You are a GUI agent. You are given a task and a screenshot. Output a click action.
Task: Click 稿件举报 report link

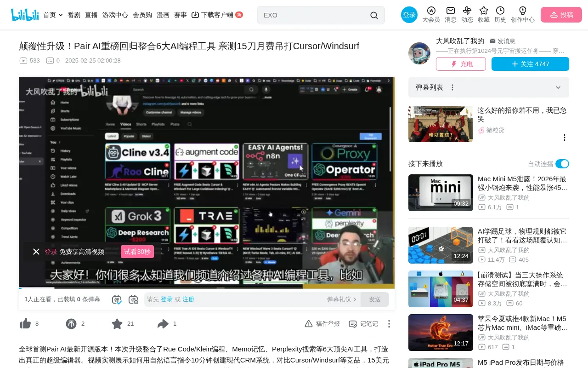coord(322,324)
